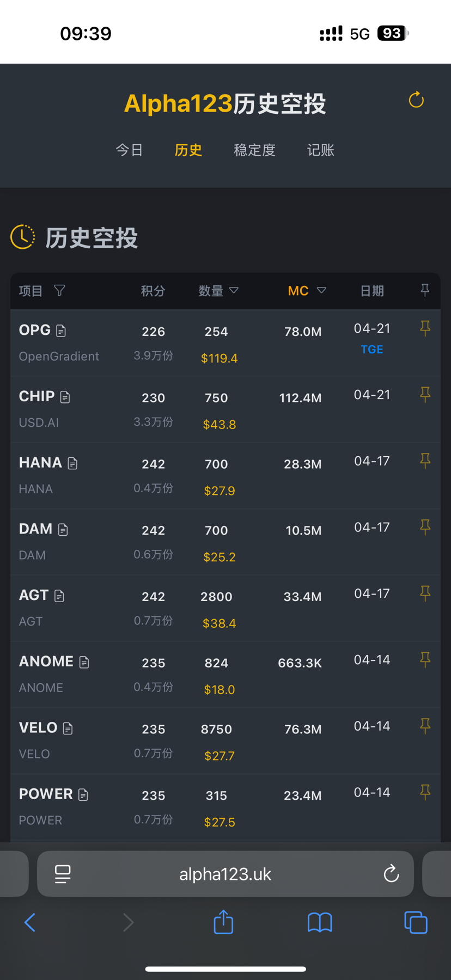The height and width of the screenshot is (980, 451).
Task: Tap the Safari share icon
Action: coord(223,922)
